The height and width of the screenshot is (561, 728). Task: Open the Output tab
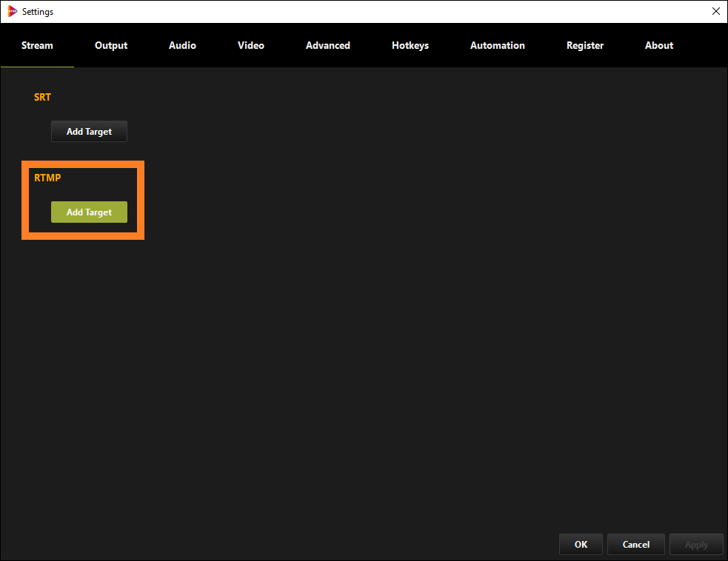point(110,45)
